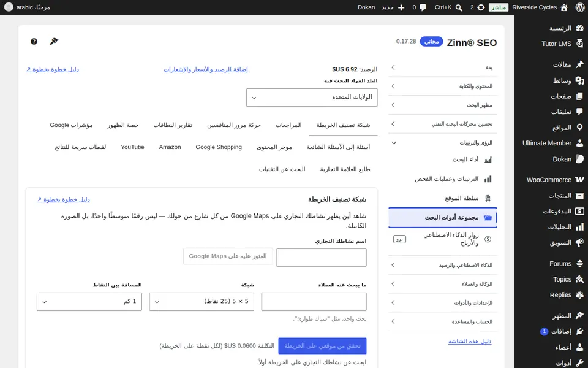Open المواقع location pin icon
The image size is (588, 368).
(580, 128)
